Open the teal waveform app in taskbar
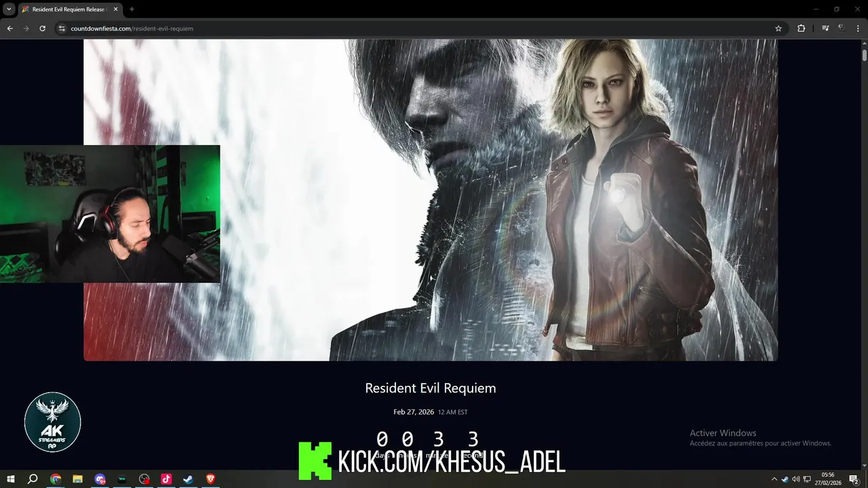Image resolution: width=868 pixels, height=488 pixels. point(122,479)
